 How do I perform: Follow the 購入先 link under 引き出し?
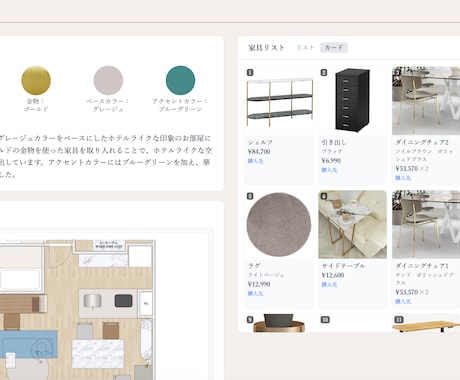pos(329,170)
